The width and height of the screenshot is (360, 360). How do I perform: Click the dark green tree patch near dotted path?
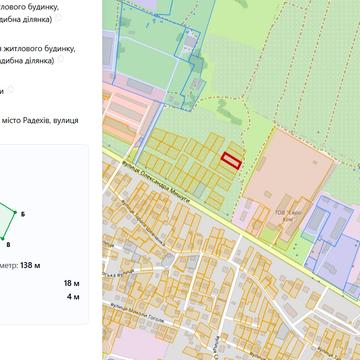229,112
